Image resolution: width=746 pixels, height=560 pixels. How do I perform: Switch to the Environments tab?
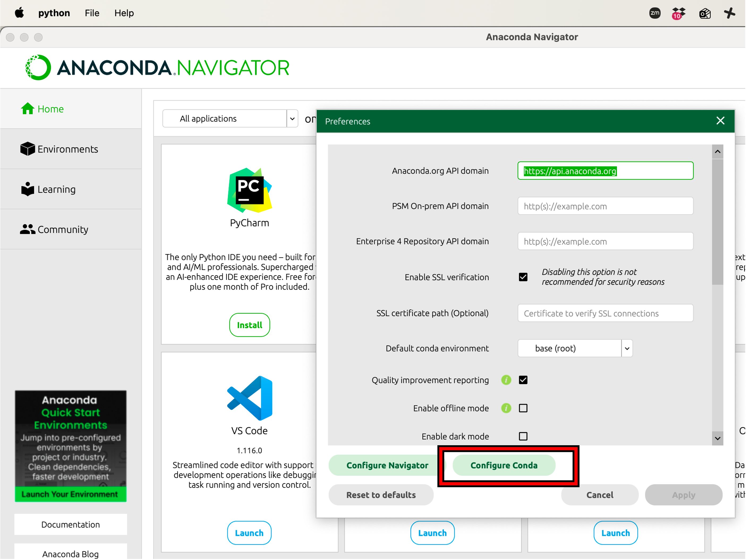71,149
